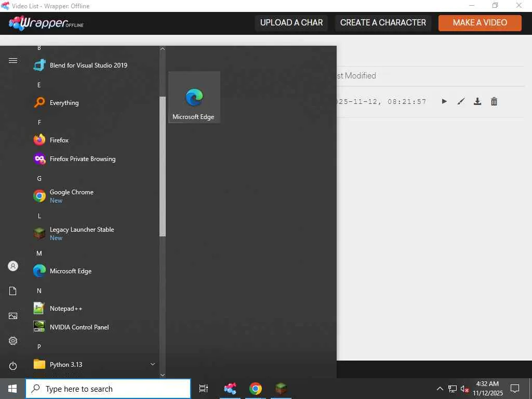The width and height of the screenshot is (532, 399).
Task: Show hidden system tray icons
Action: click(440, 389)
